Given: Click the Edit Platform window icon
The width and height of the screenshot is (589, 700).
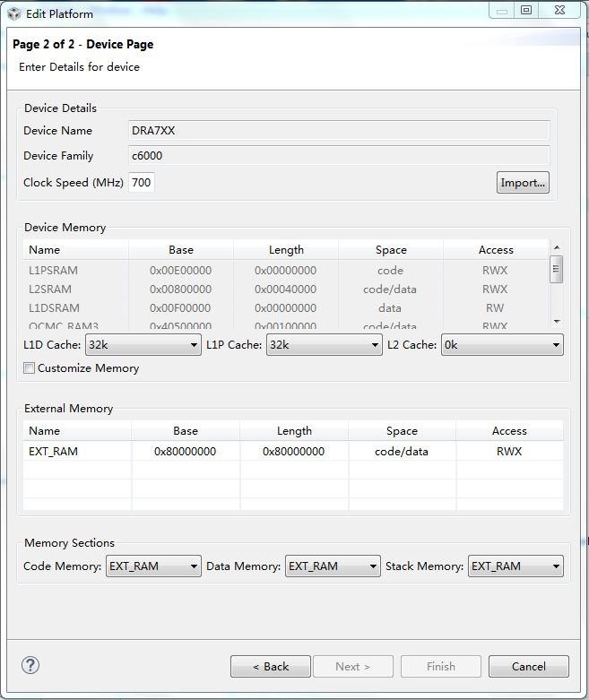Looking at the screenshot, I should pos(14,13).
